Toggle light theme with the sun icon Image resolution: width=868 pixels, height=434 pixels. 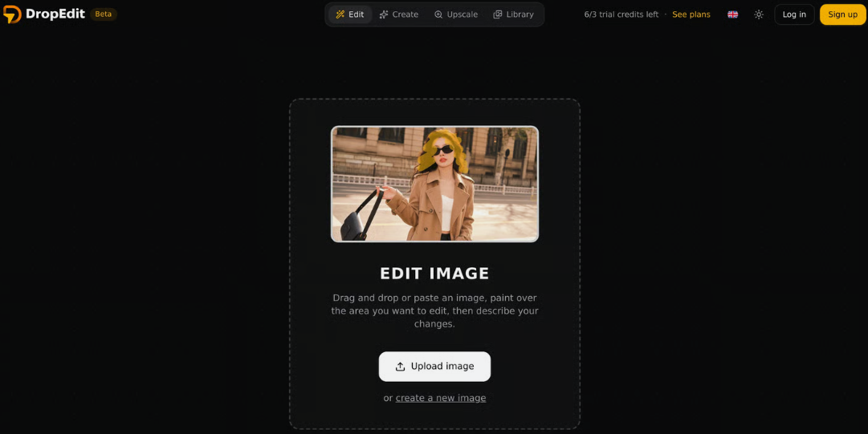[759, 14]
